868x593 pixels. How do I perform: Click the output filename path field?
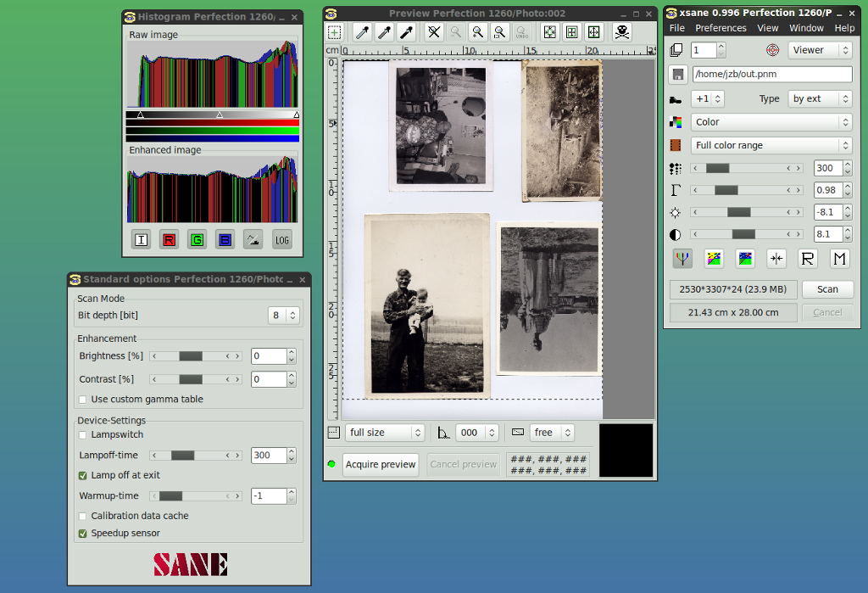(x=771, y=74)
